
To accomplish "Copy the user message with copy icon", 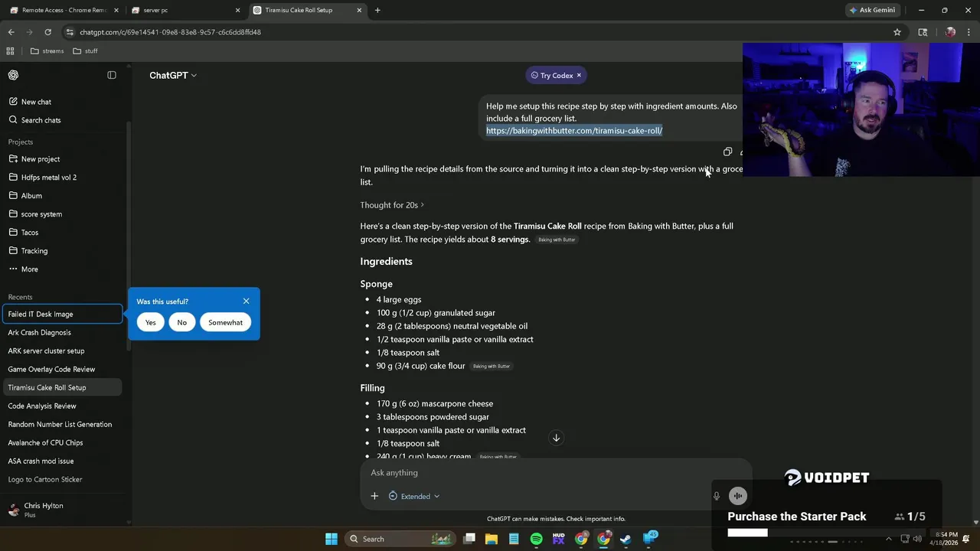I will 727,152.
